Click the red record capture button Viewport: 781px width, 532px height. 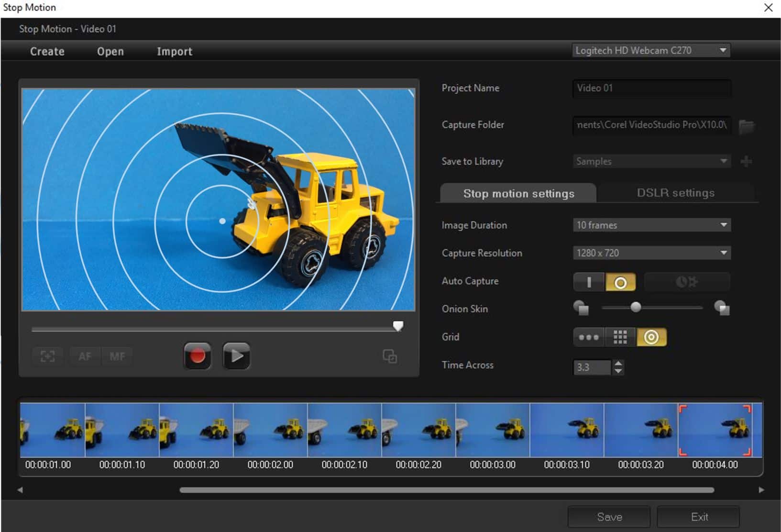(197, 356)
